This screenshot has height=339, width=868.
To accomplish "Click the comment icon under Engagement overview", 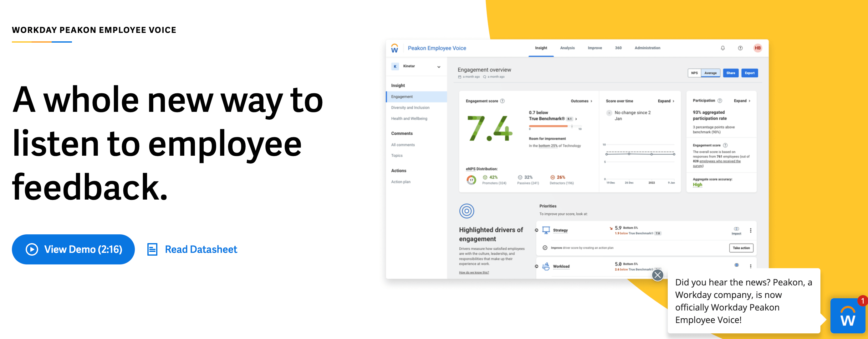I will click(x=485, y=77).
